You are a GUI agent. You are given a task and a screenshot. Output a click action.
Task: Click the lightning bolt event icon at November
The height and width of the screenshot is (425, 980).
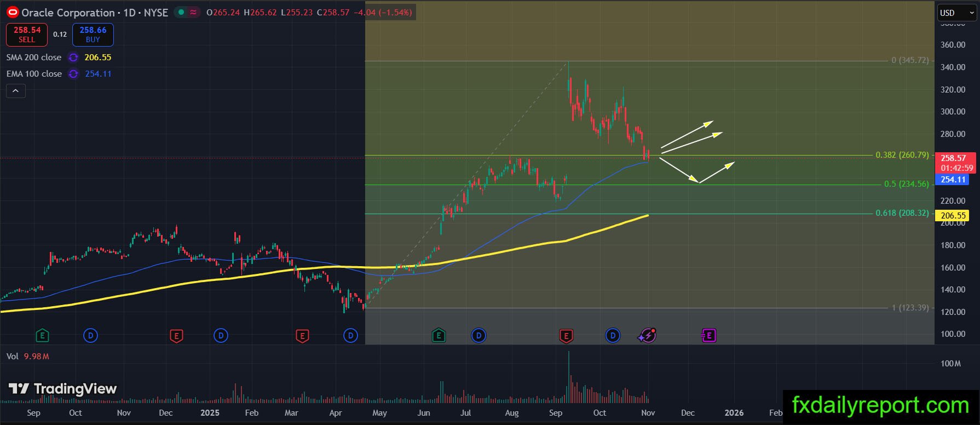(x=647, y=335)
